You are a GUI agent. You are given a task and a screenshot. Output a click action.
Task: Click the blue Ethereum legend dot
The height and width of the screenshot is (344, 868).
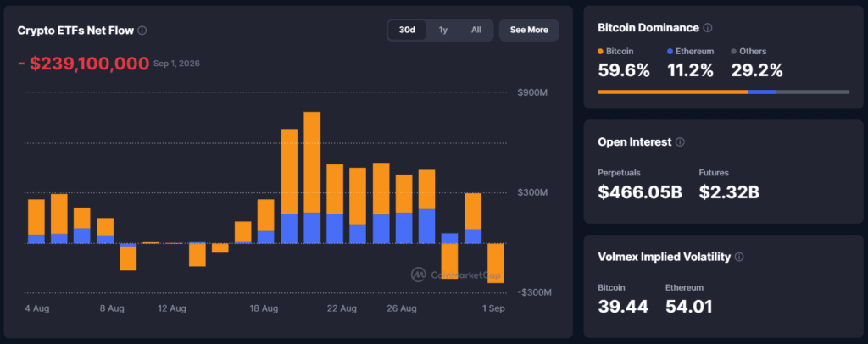point(670,52)
